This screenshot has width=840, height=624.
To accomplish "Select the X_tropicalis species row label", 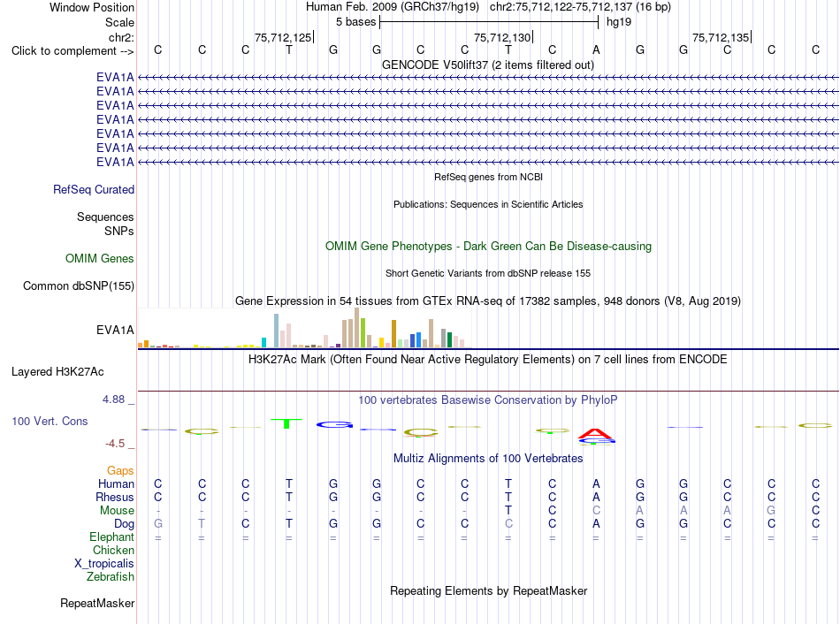I will (x=104, y=564).
